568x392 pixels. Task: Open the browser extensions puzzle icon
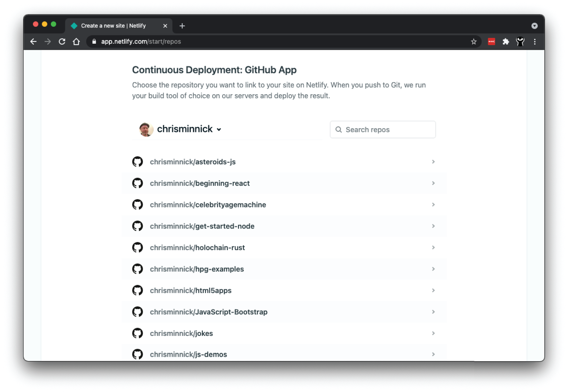(505, 42)
